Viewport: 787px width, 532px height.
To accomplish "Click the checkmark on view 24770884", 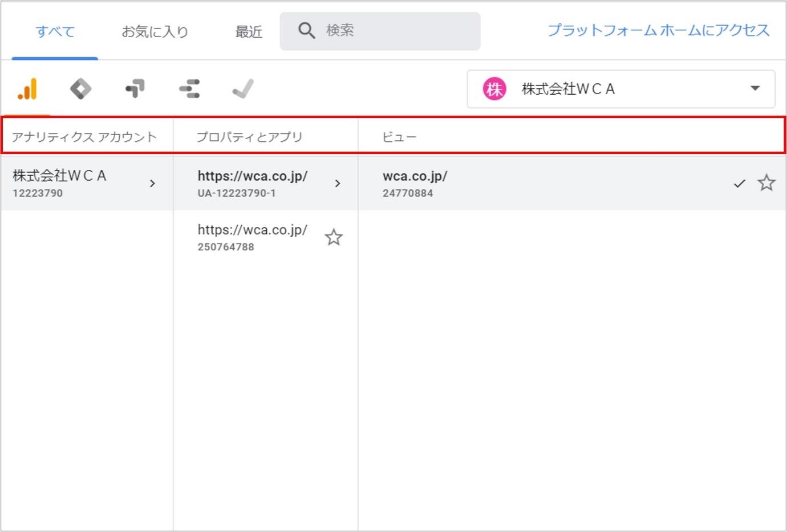I will pos(739,184).
